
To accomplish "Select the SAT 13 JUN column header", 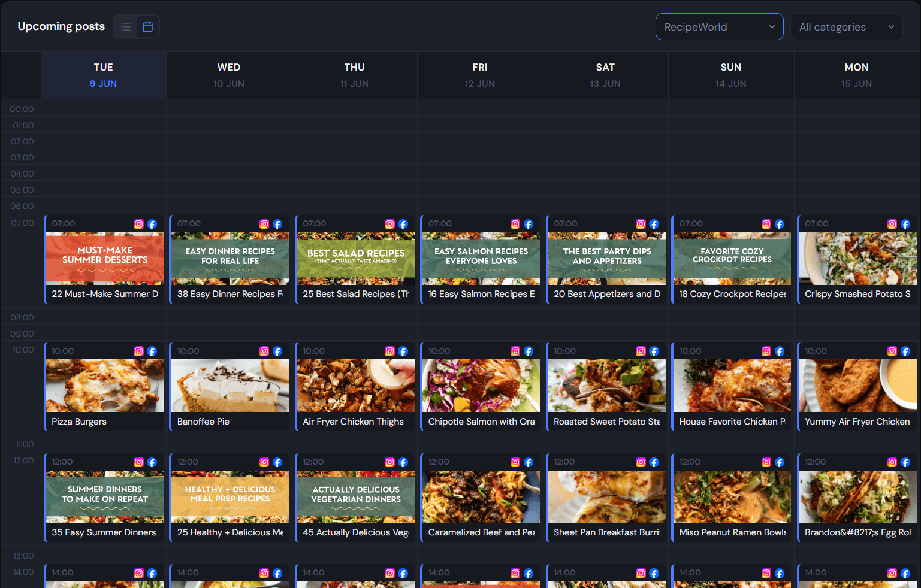I will pyautogui.click(x=605, y=75).
